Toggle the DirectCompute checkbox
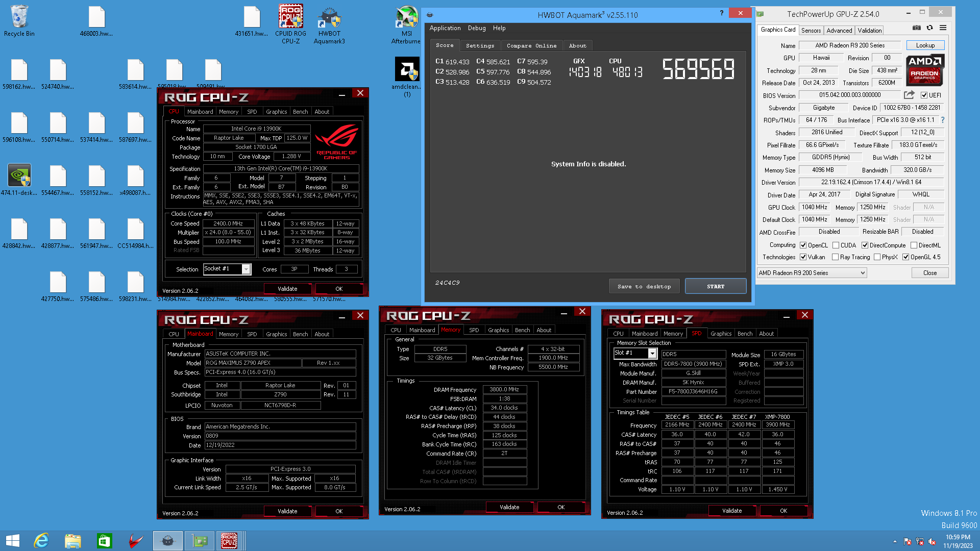Viewport: 980px width, 551px height. tap(865, 245)
